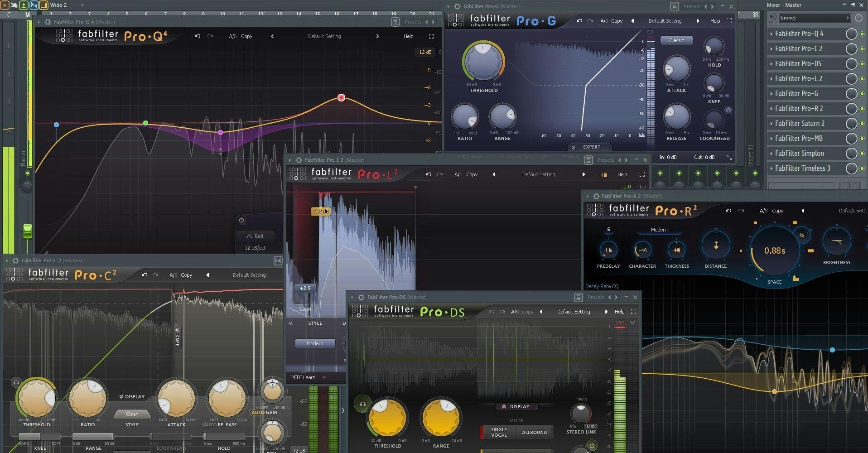The image size is (868, 453).
Task: Toggle the FabFilter Pro-DS slot enable knob
Action: point(852,63)
